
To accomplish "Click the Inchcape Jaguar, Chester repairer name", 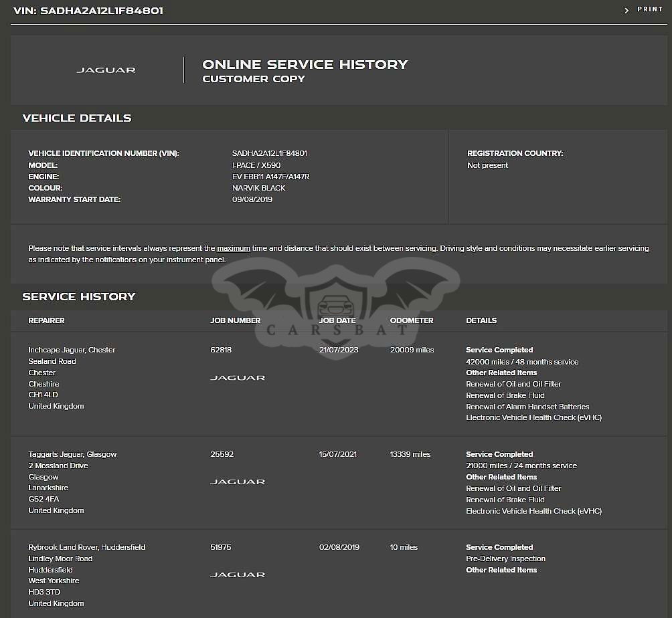I will click(x=72, y=350).
